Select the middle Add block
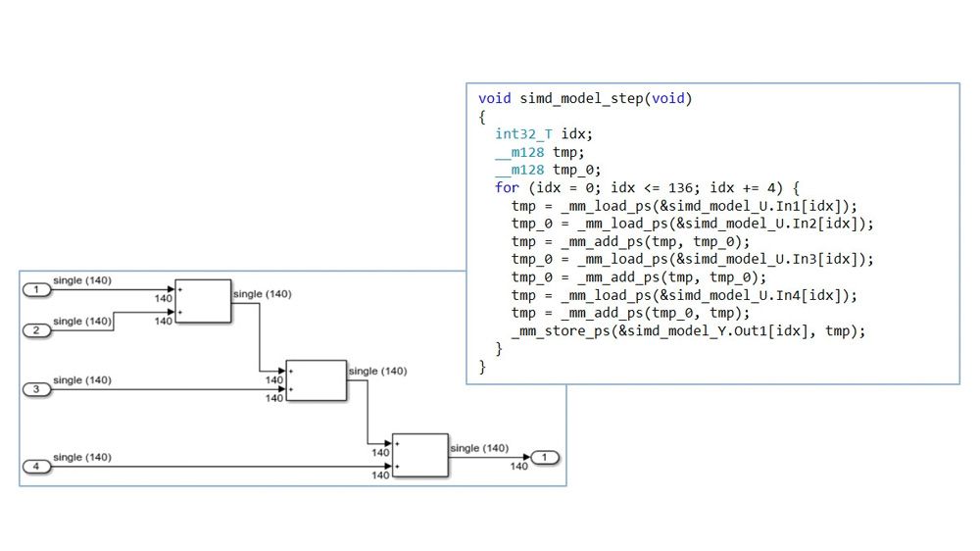 (x=317, y=379)
